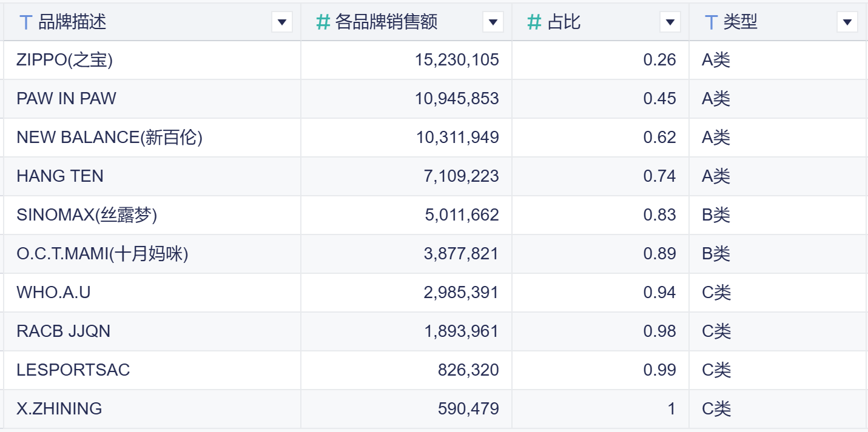Select the RACB JJQN brand cell
The image size is (868, 432).
152,331
